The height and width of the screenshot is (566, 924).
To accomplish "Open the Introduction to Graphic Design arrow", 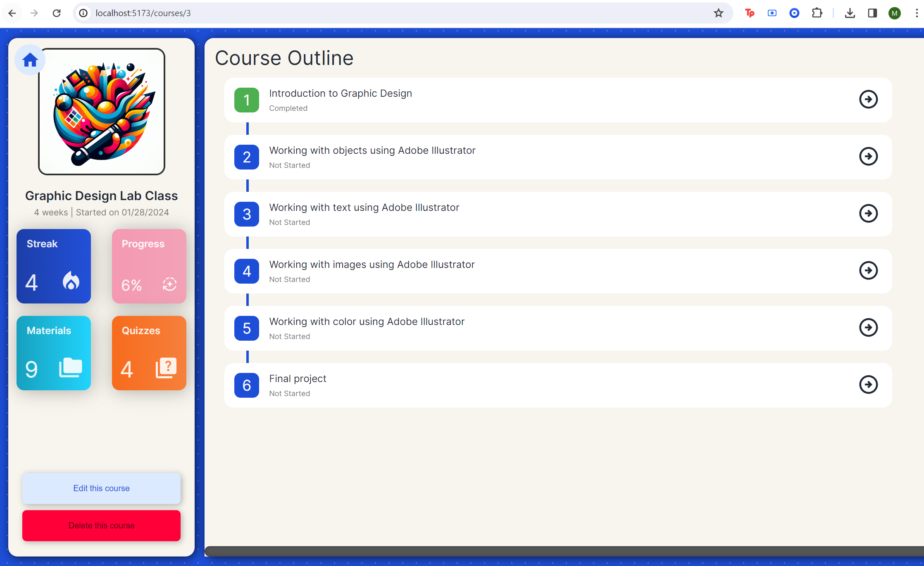I will click(868, 99).
